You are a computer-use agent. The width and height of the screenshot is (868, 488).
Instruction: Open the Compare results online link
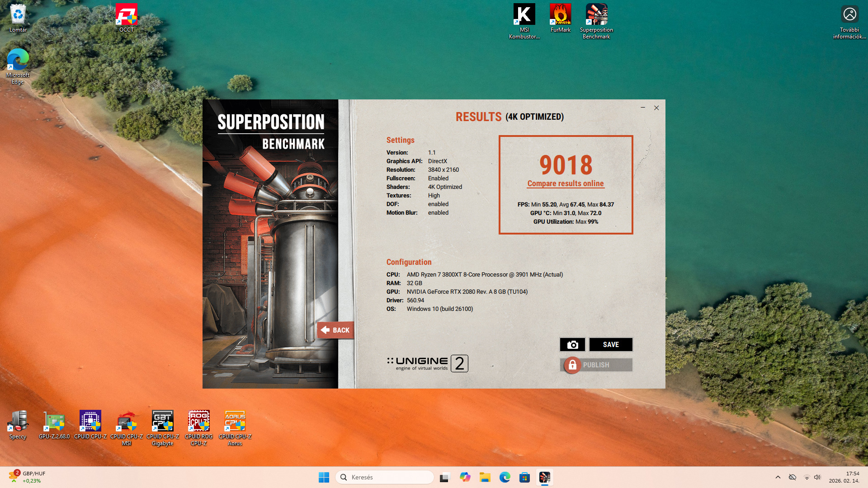click(x=565, y=183)
